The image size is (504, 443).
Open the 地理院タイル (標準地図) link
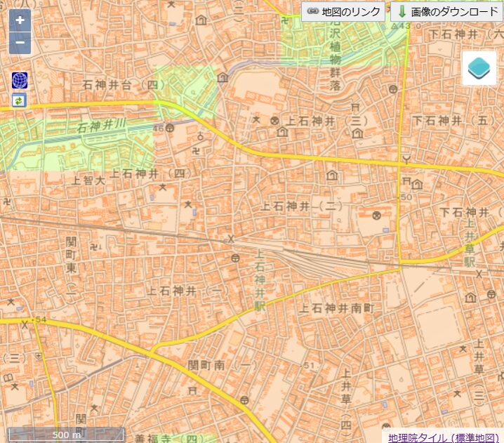coord(443,437)
